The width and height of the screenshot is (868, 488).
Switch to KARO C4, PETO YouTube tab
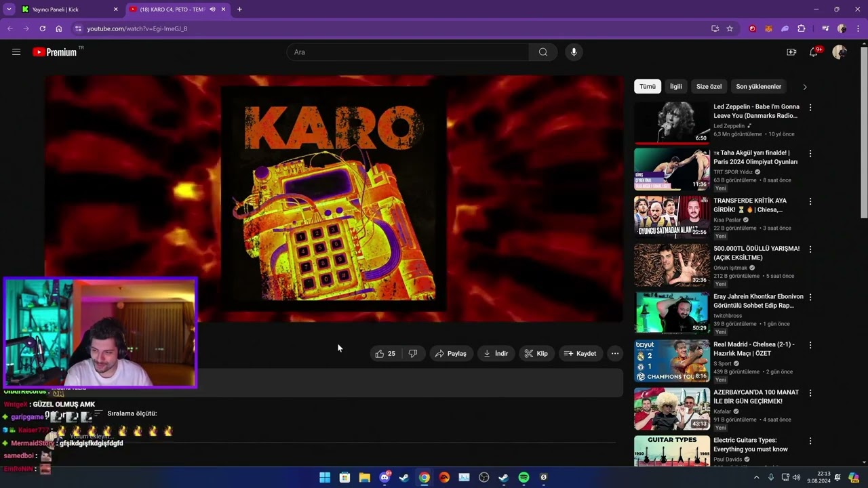pos(178,9)
